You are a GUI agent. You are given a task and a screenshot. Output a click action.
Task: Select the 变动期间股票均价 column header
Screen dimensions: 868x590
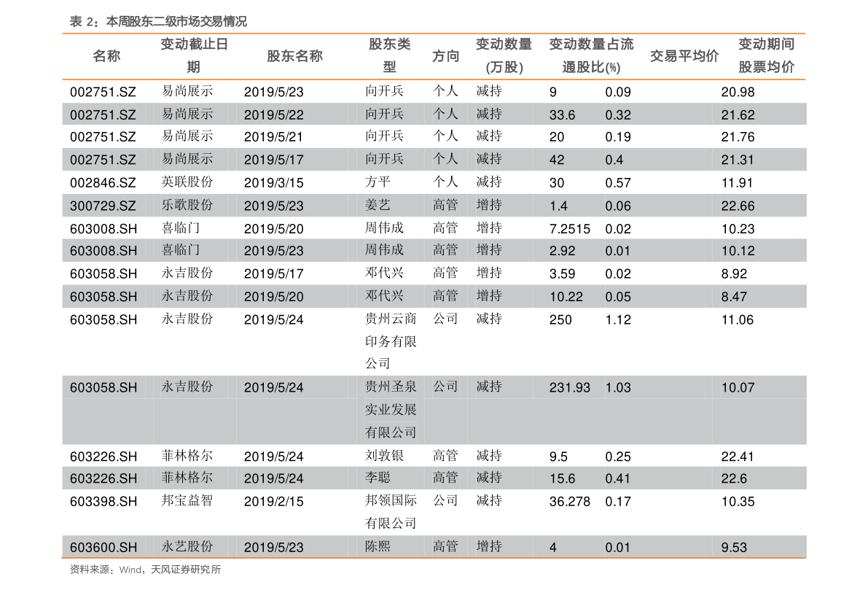pyautogui.click(x=766, y=55)
